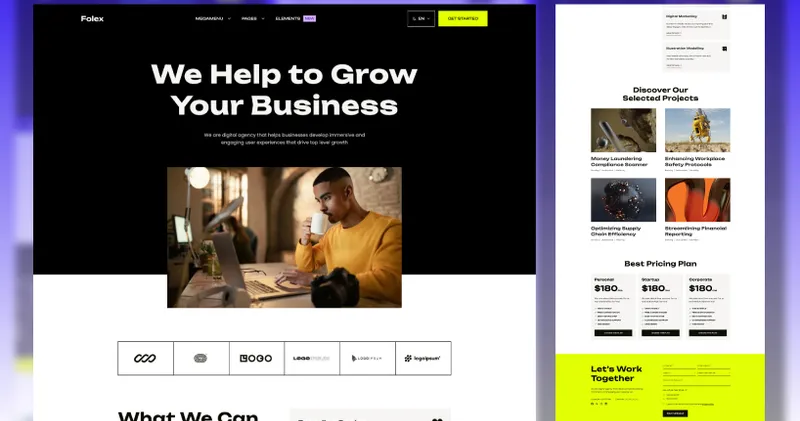The image size is (800, 421).
Task: Open the Money Laundering Compliance Scanner thumbnail
Action: coord(623,130)
